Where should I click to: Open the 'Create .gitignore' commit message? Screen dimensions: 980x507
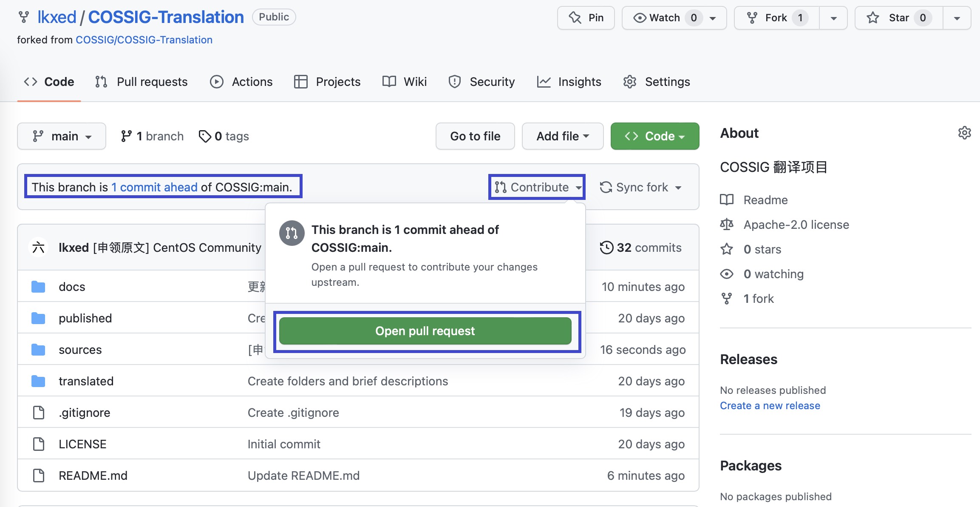click(293, 413)
